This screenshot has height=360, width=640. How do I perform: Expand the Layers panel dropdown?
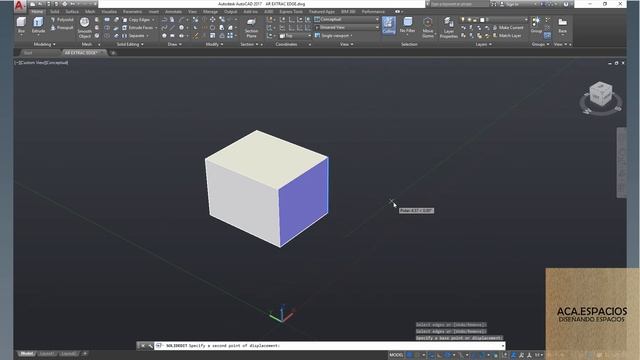point(484,44)
